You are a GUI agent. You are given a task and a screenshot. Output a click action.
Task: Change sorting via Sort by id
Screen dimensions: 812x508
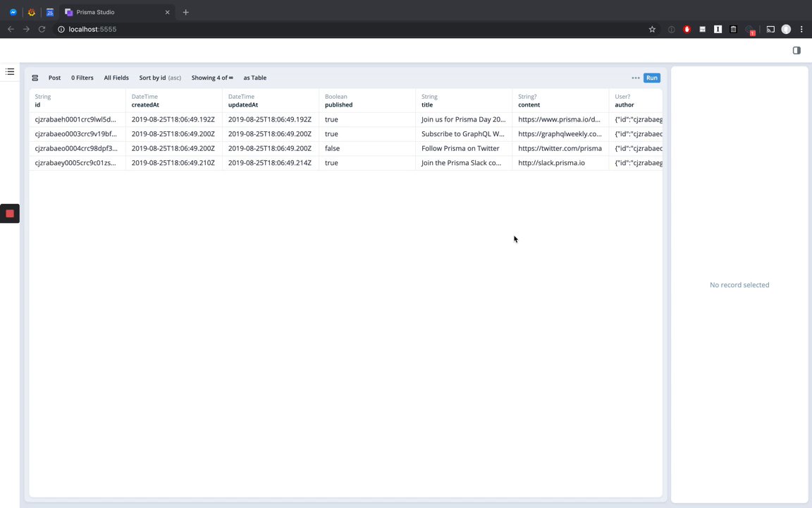click(x=160, y=78)
